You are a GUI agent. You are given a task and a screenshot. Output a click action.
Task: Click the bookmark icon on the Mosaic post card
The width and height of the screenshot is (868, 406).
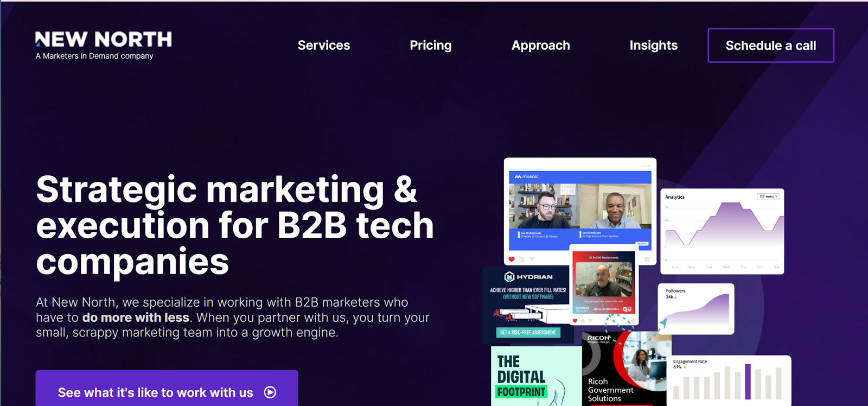point(647,259)
